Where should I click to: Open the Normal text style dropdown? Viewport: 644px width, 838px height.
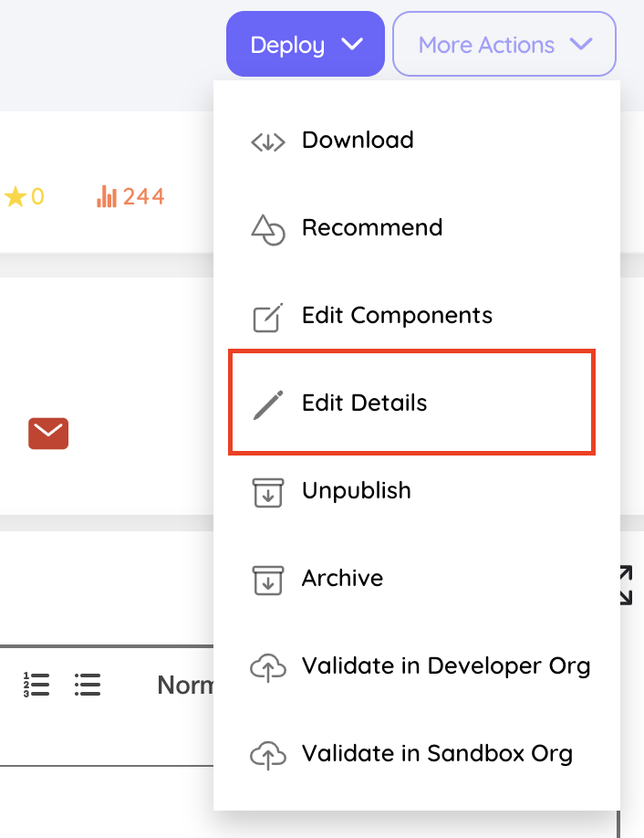pyautogui.click(x=185, y=685)
